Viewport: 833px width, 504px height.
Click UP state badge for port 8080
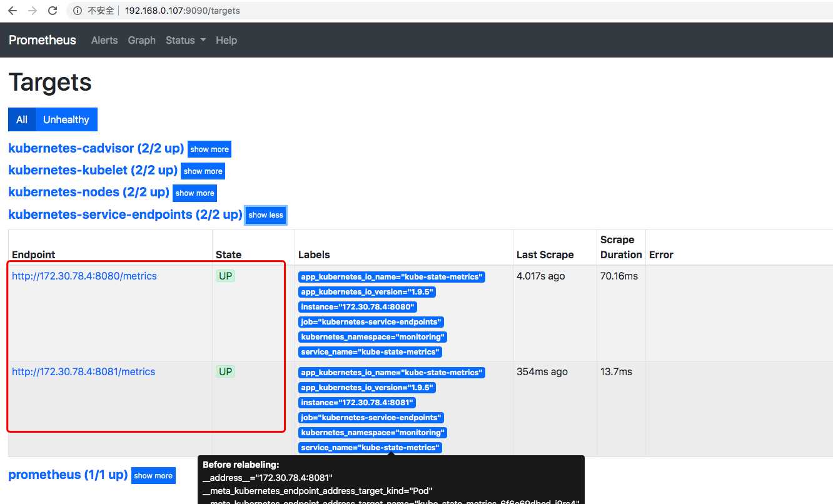(225, 276)
